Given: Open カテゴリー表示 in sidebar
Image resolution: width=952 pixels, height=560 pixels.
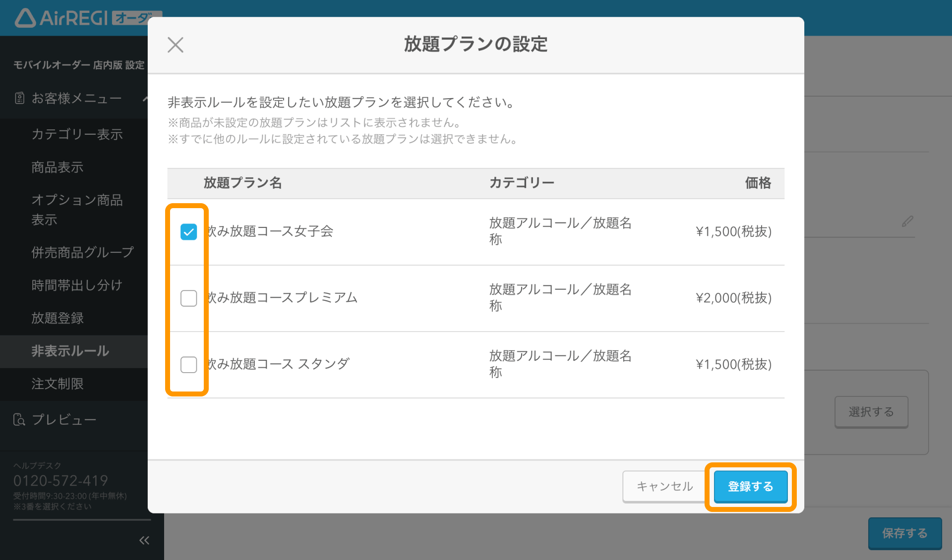Looking at the screenshot, I should tap(77, 134).
